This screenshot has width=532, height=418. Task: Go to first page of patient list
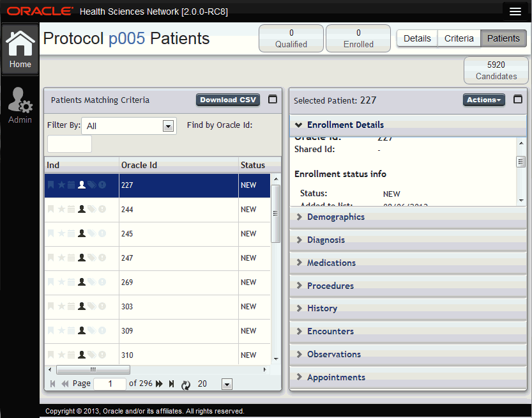(52, 384)
